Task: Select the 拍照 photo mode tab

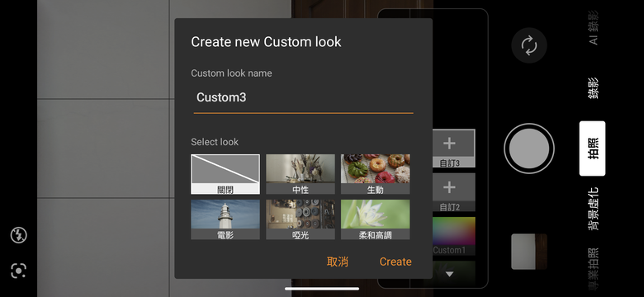Action: click(592, 148)
